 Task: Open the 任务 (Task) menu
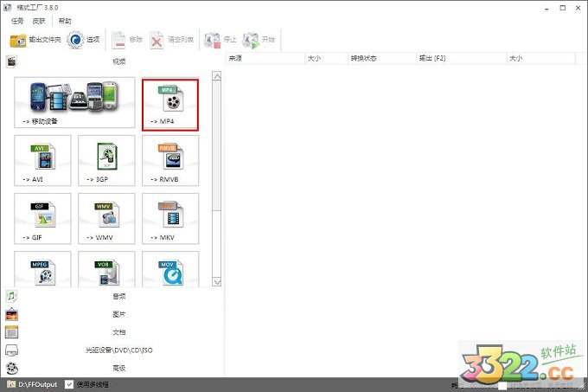(16, 21)
